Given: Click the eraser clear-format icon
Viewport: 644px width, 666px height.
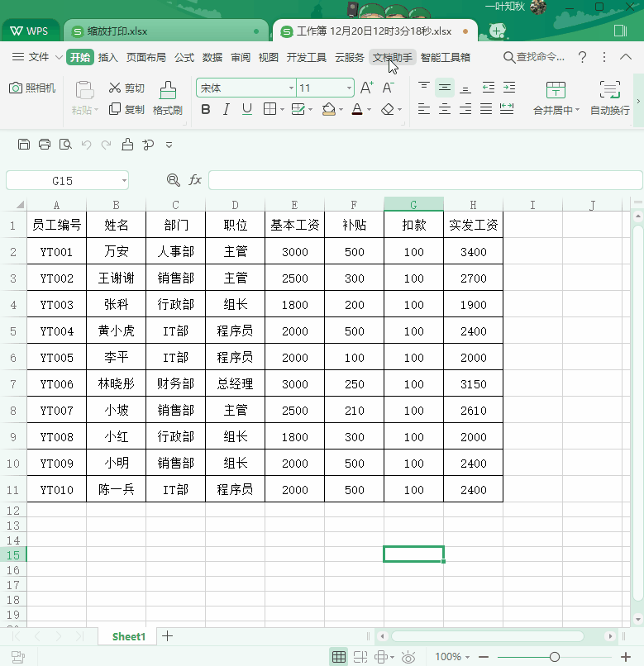Looking at the screenshot, I should [x=387, y=110].
